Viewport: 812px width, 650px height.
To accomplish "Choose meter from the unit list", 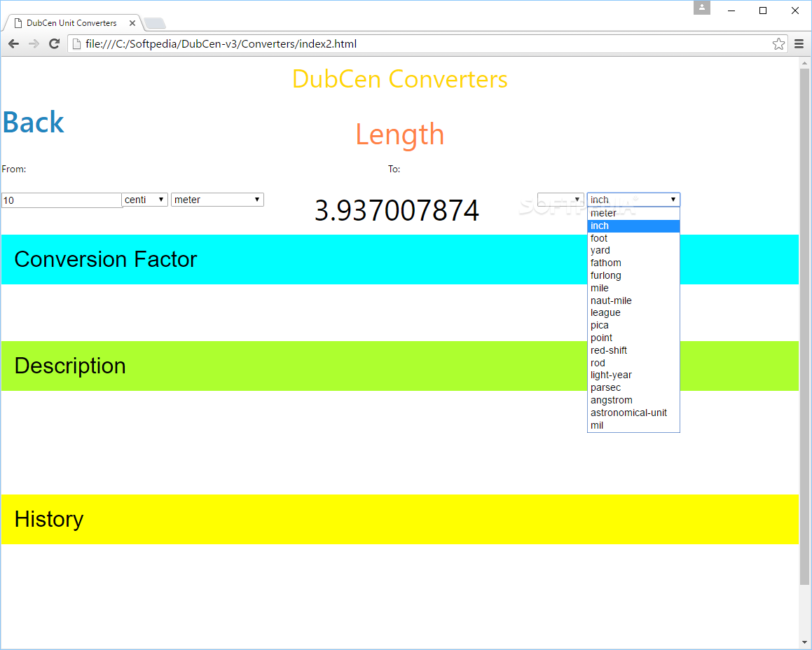I will [x=633, y=214].
